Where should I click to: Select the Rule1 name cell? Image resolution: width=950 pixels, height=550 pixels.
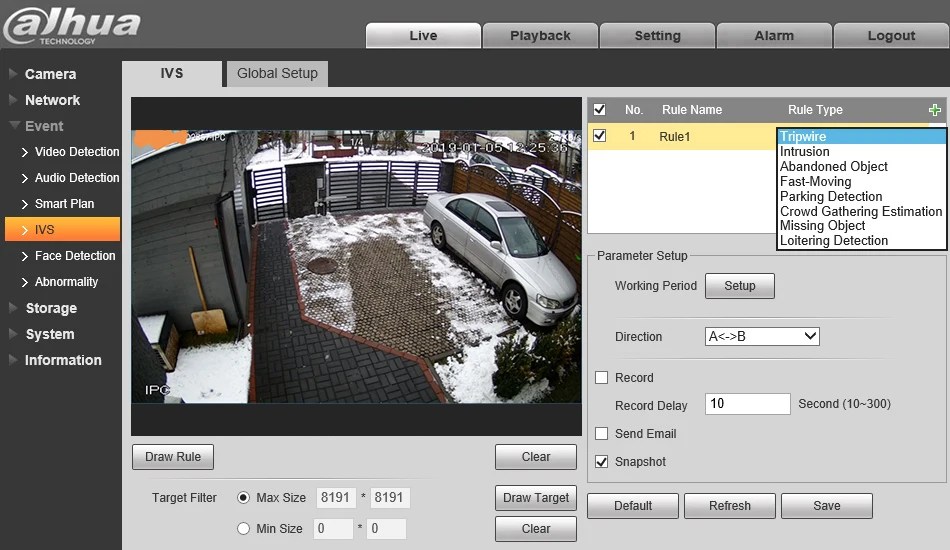click(675, 136)
